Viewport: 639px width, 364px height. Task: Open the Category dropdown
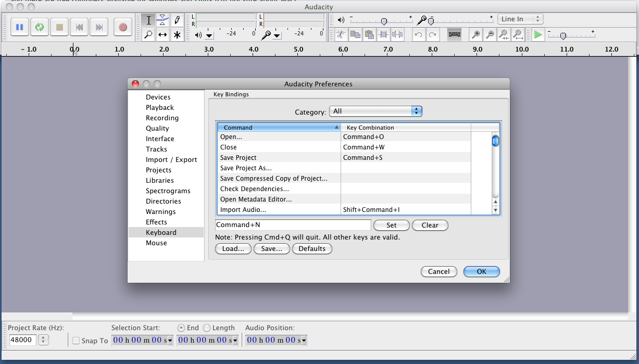pyautogui.click(x=375, y=111)
